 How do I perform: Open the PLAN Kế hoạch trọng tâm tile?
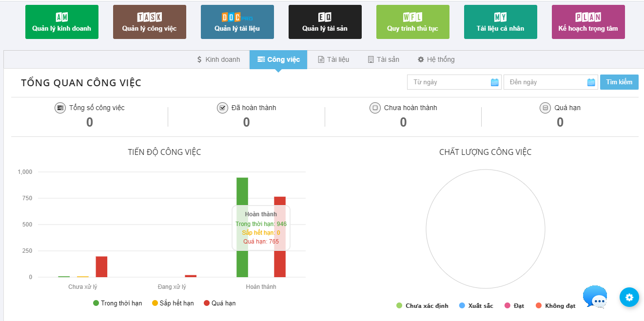click(x=588, y=22)
